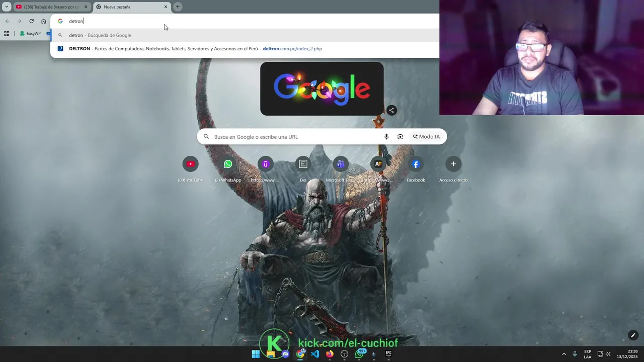The width and height of the screenshot is (644, 362).
Task: Open the purple "https://www..." shortcut tile
Action: (265, 169)
